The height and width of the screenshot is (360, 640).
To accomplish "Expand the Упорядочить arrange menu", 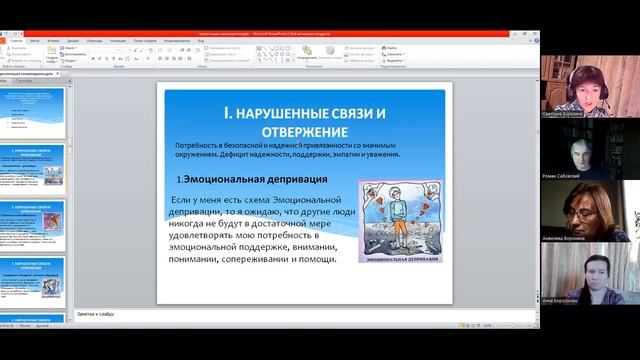I will tap(307, 53).
